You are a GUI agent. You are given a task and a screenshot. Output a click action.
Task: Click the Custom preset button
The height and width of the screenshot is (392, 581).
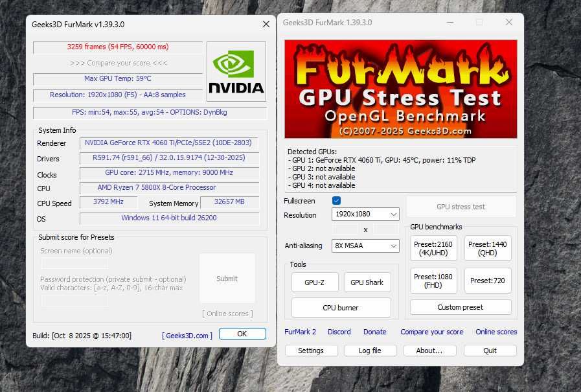point(461,307)
